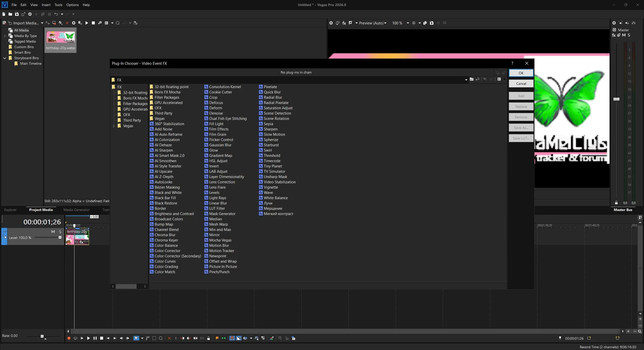This screenshot has height=350, width=644.
Task: Copy snapshot to clipboard in preview toolbar
Action: 425,23
